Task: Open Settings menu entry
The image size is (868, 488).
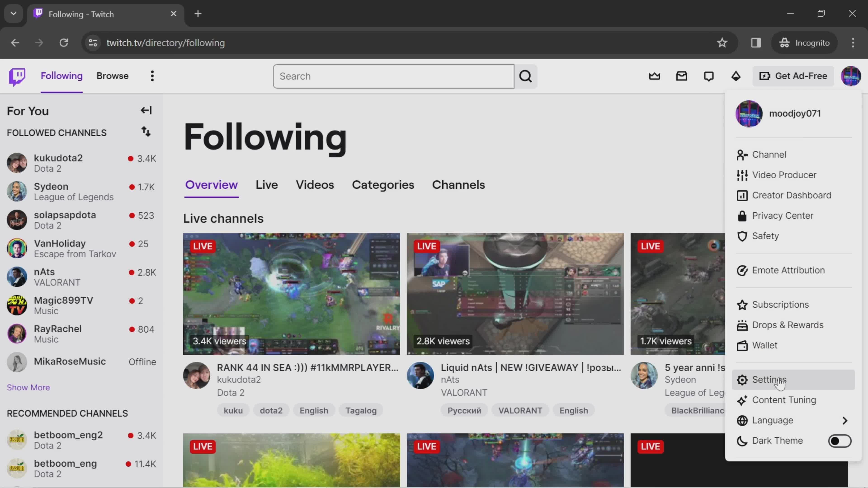Action: (x=794, y=380)
